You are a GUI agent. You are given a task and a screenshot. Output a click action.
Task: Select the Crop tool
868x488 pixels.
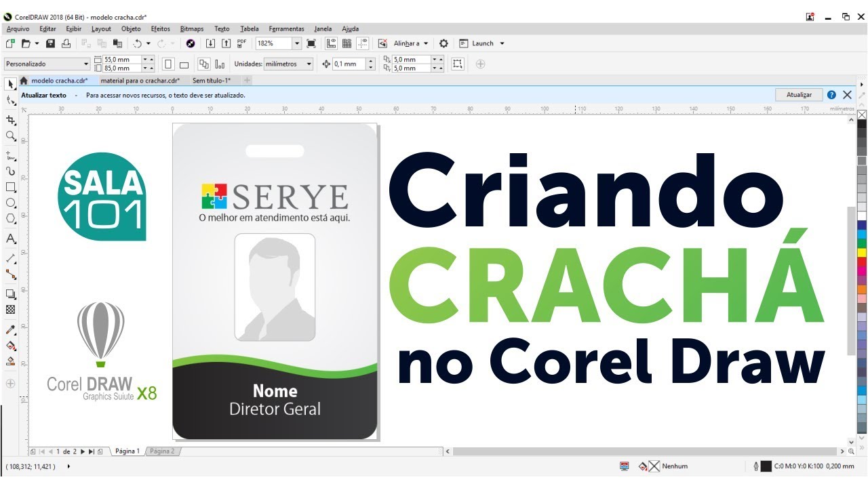[10, 120]
